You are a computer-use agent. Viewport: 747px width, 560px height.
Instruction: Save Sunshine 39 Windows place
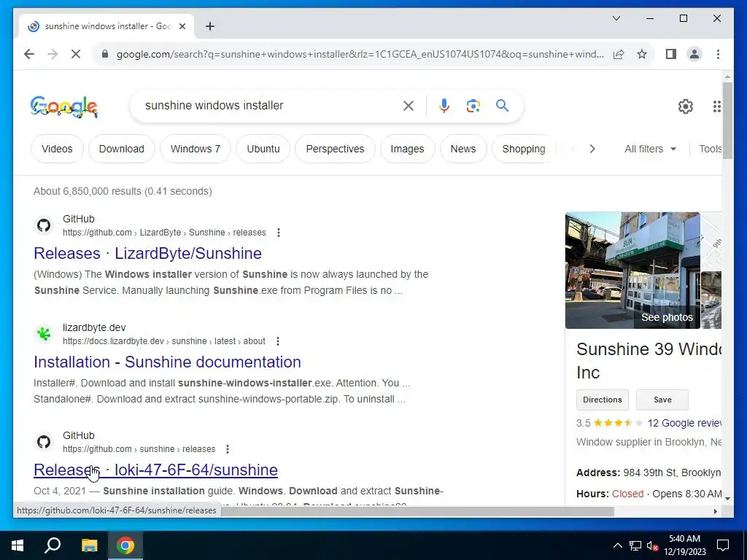pos(662,400)
